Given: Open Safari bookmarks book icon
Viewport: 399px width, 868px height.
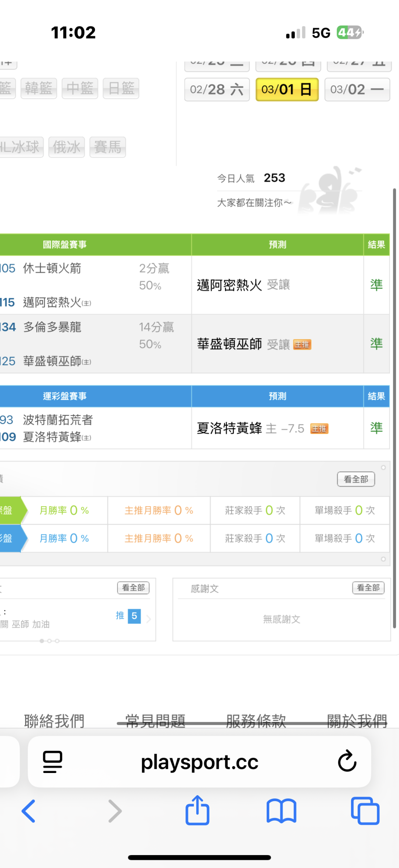Looking at the screenshot, I should pos(281,811).
